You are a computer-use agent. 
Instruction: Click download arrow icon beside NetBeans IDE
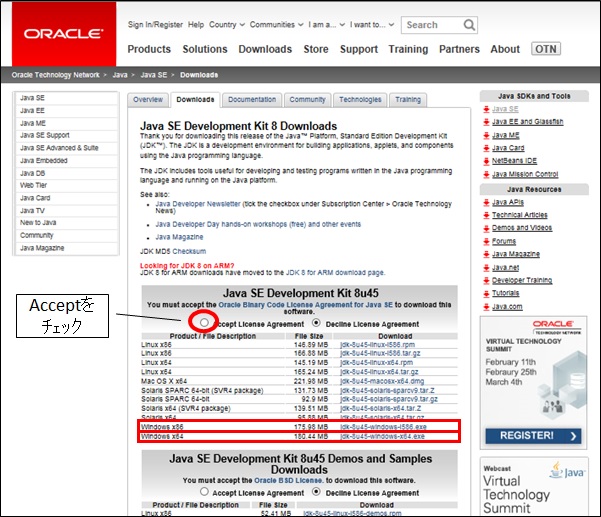pos(486,161)
